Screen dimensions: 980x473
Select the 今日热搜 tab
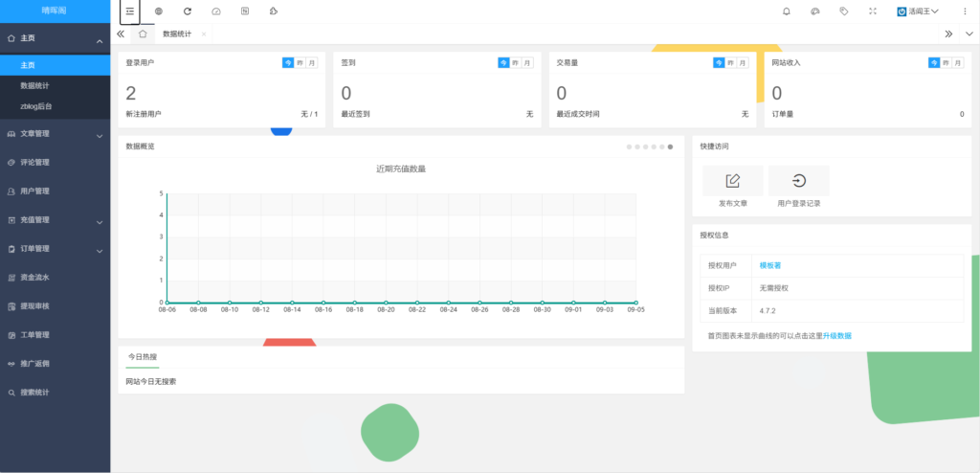[x=143, y=356]
